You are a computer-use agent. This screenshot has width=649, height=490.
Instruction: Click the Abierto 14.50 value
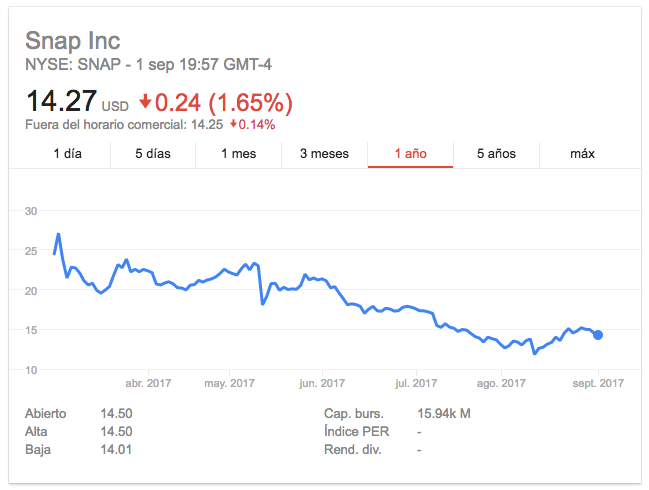coord(116,413)
